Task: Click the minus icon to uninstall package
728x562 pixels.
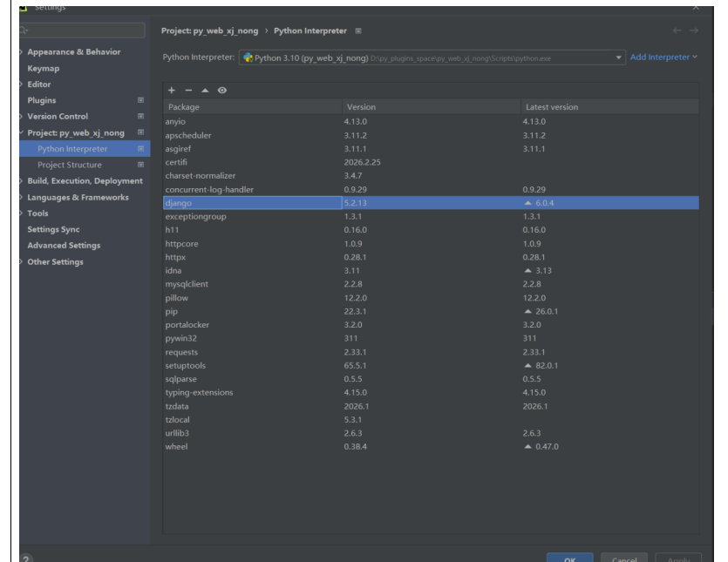Action: [x=188, y=90]
